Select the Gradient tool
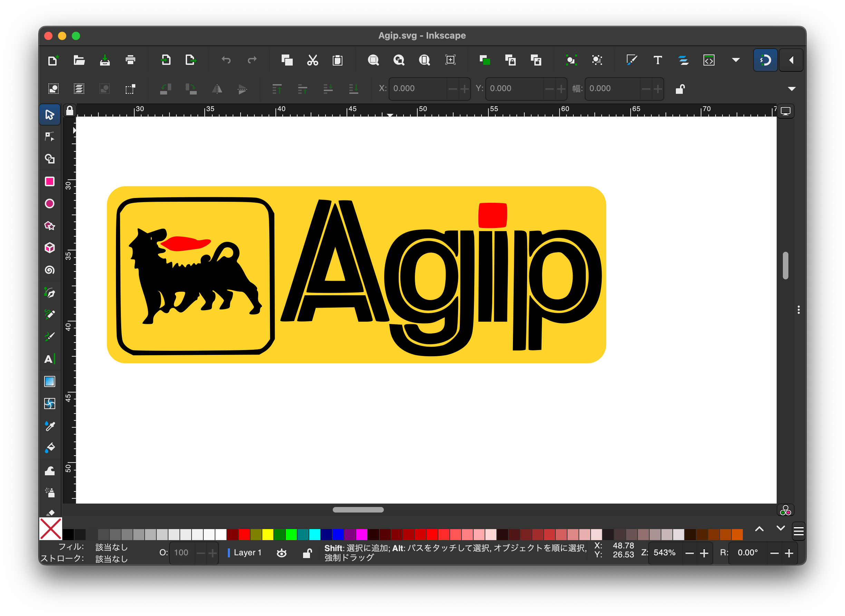This screenshot has height=616, width=845. pos(50,381)
